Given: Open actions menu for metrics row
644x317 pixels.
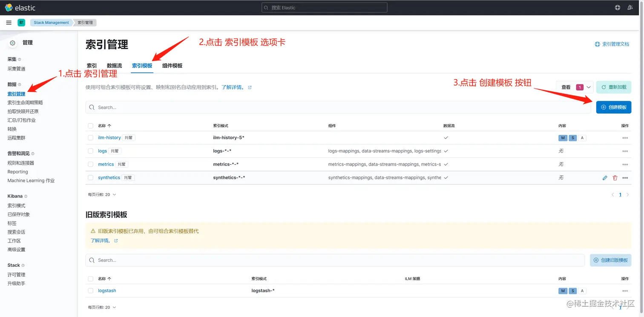Looking at the screenshot, I should coord(625,164).
